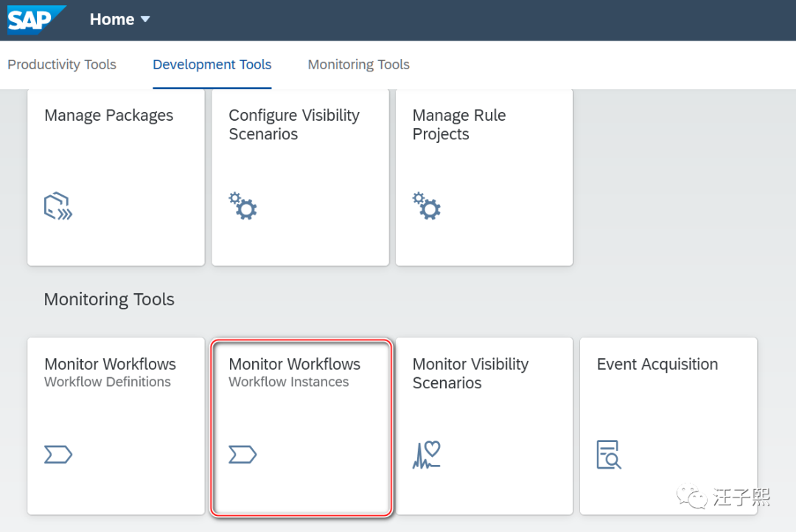Open the Home navigation menu title
Screen dimensions: 796x532
coord(112,20)
